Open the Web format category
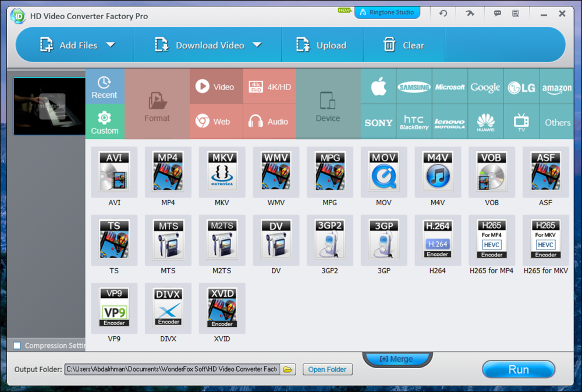This screenshot has height=392, width=582. 217,122
